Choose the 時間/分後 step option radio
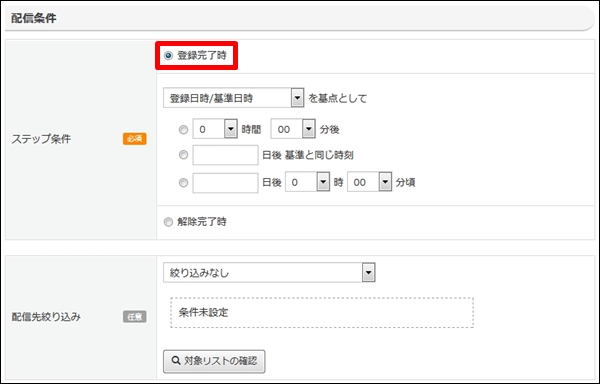600x384 pixels. [x=184, y=130]
